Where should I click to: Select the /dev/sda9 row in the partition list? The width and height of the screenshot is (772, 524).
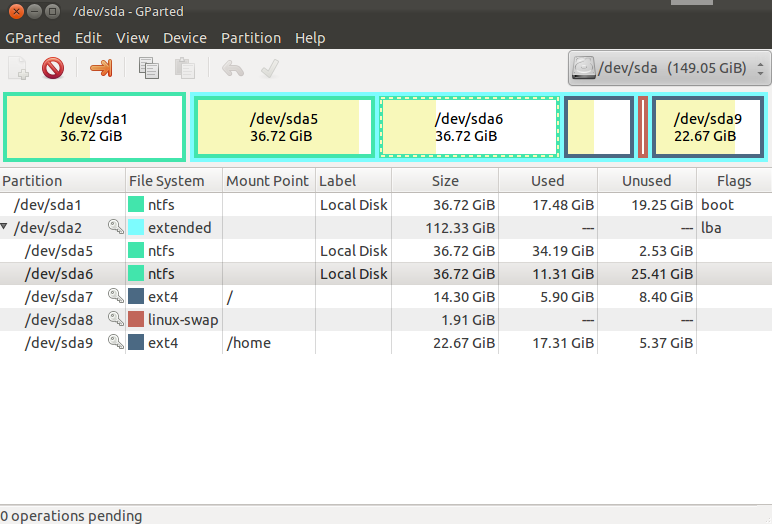coord(60,343)
